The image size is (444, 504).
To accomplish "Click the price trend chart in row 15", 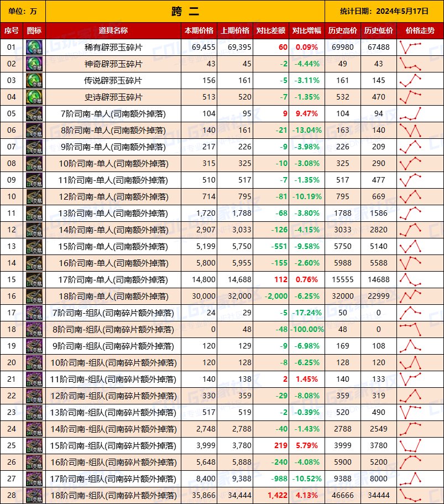I will pyautogui.click(x=410, y=279).
